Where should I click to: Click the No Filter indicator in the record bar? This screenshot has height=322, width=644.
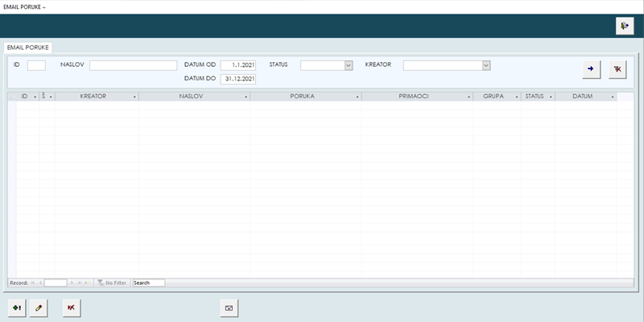(x=111, y=283)
